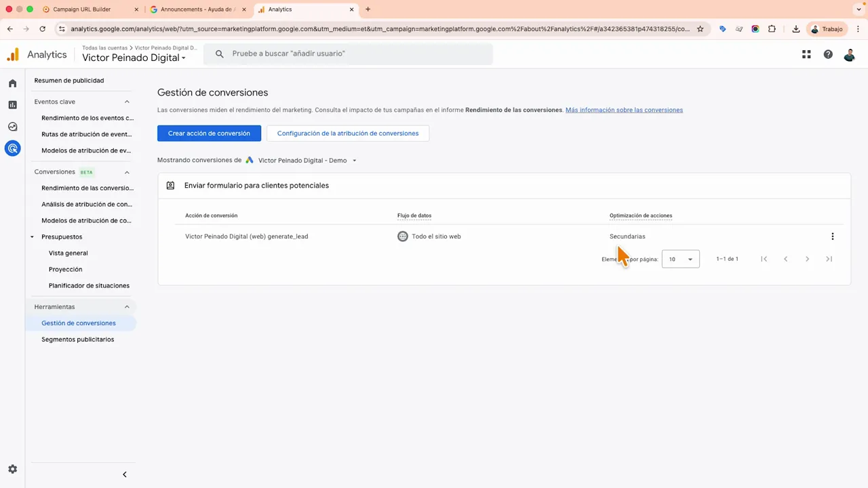
Task: Open Modelos de atribución de eventos
Action: pyautogui.click(x=86, y=150)
